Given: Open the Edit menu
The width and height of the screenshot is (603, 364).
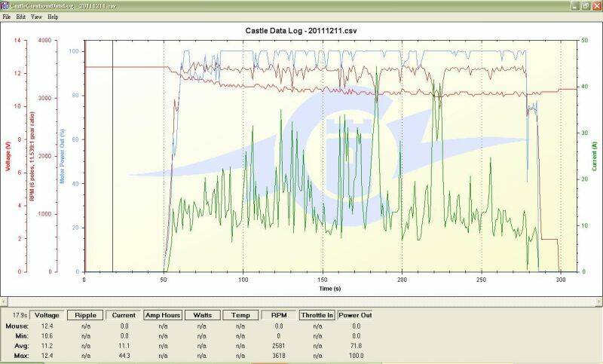Looking at the screenshot, I should 20,16.
